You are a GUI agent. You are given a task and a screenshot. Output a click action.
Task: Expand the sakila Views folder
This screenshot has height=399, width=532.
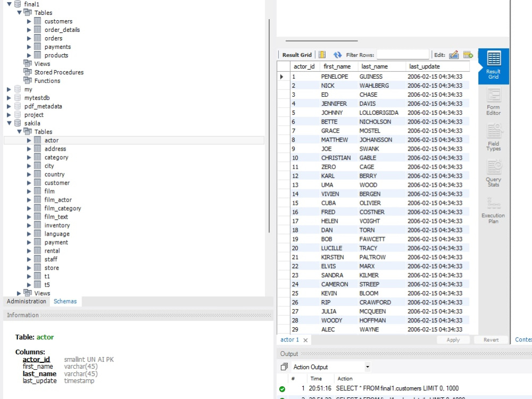[x=19, y=293]
